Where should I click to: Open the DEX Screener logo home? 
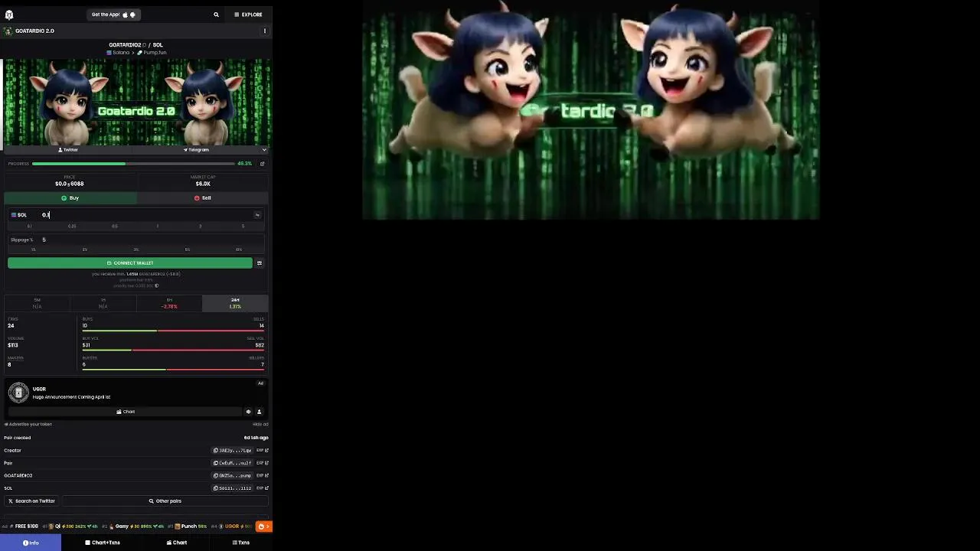click(x=9, y=15)
